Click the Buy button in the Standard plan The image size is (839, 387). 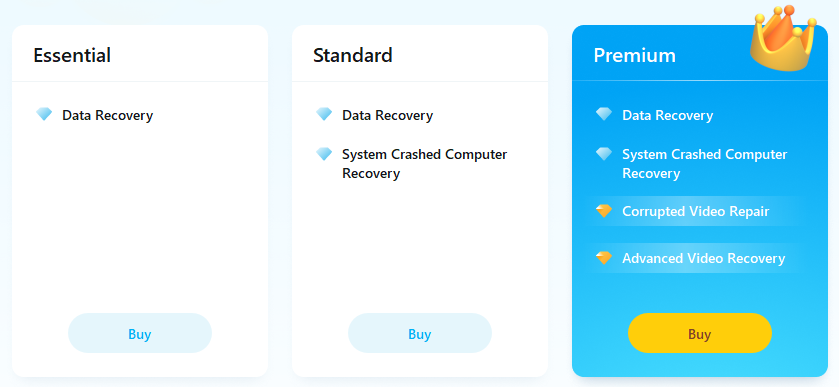[420, 333]
